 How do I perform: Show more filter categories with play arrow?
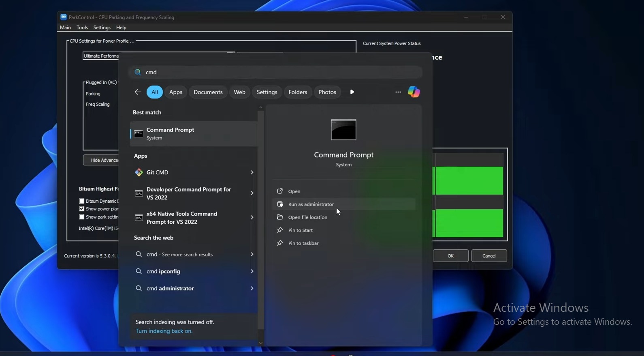tap(352, 92)
